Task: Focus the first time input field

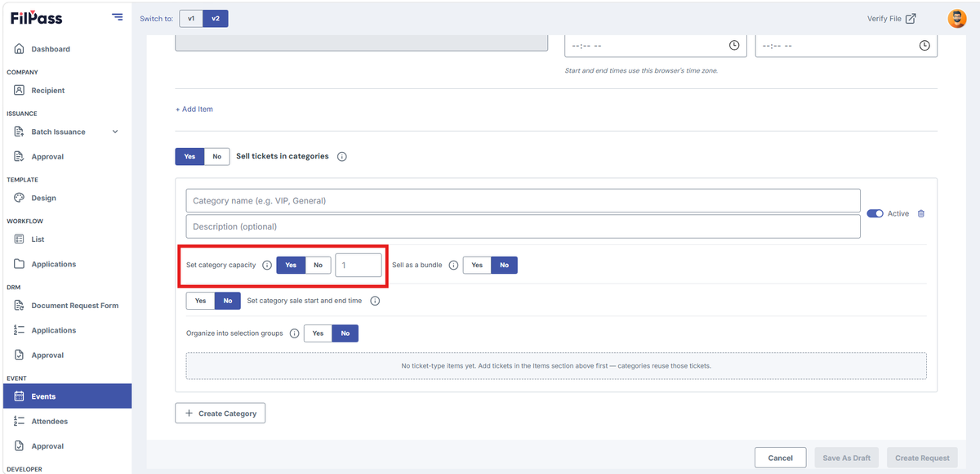Action: pyautogui.click(x=656, y=46)
